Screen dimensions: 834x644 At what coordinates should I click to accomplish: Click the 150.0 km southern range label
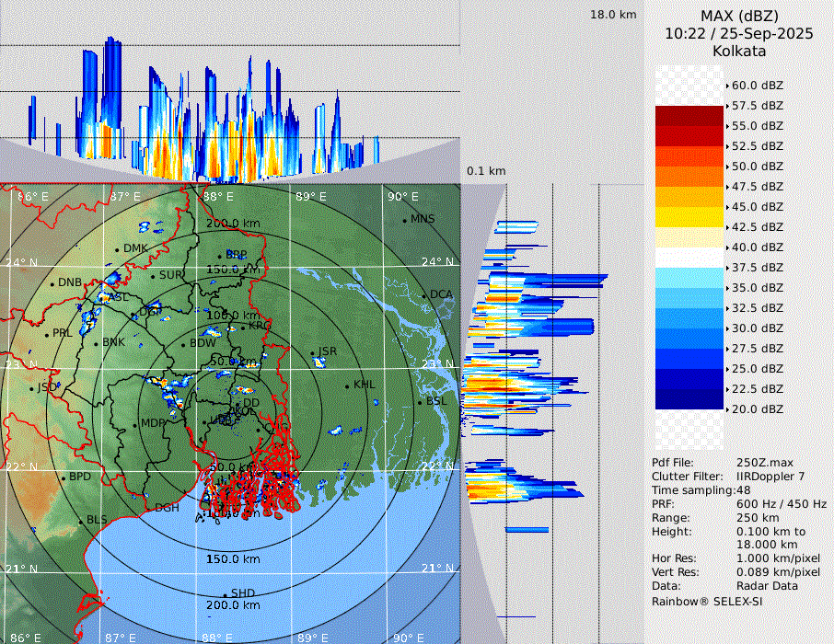click(233, 559)
